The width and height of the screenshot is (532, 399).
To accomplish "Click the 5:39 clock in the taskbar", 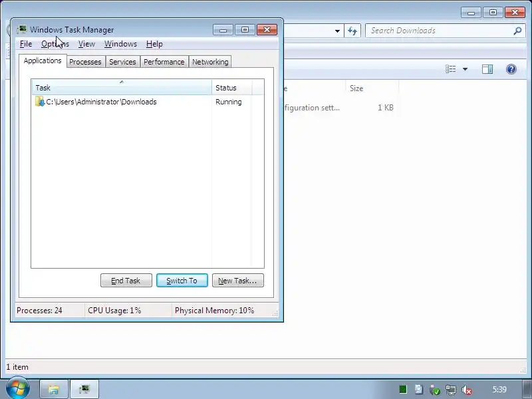I will [499, 390].
